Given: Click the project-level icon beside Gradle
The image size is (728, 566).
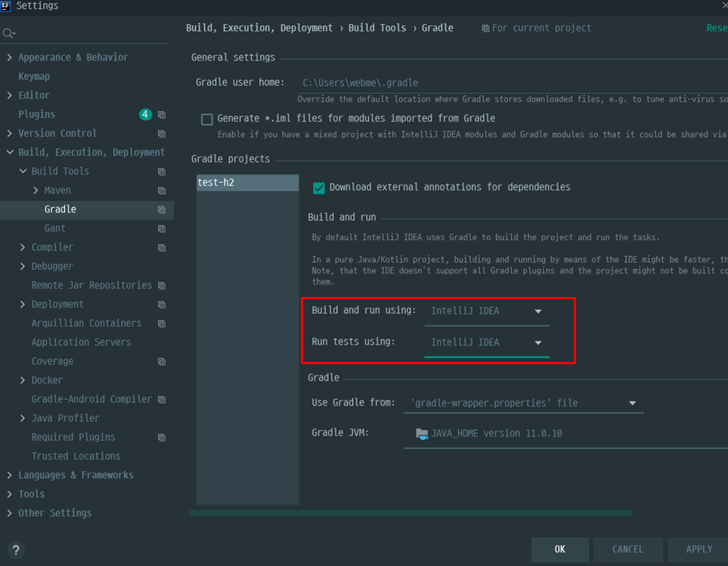Looking at the screenshot, I should click(162, 209).
